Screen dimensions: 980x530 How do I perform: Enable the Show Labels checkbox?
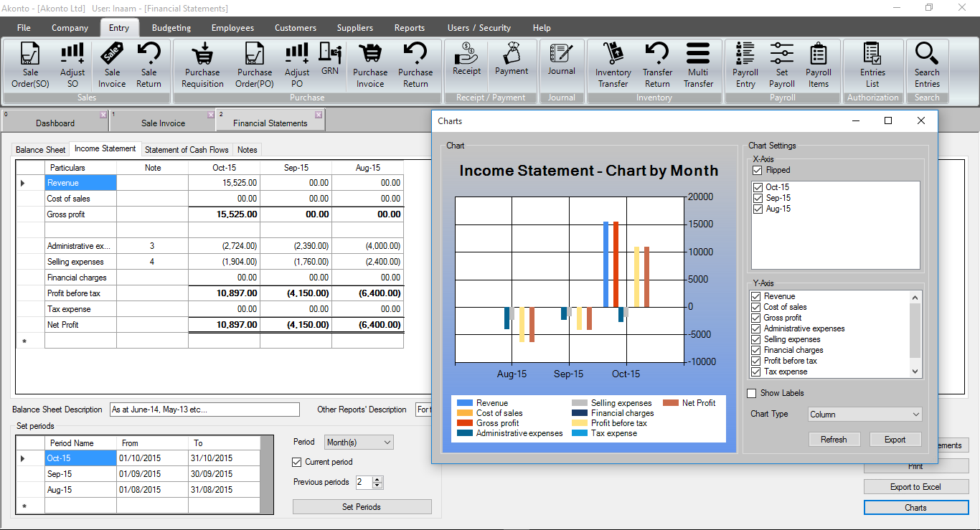point(752,393)
